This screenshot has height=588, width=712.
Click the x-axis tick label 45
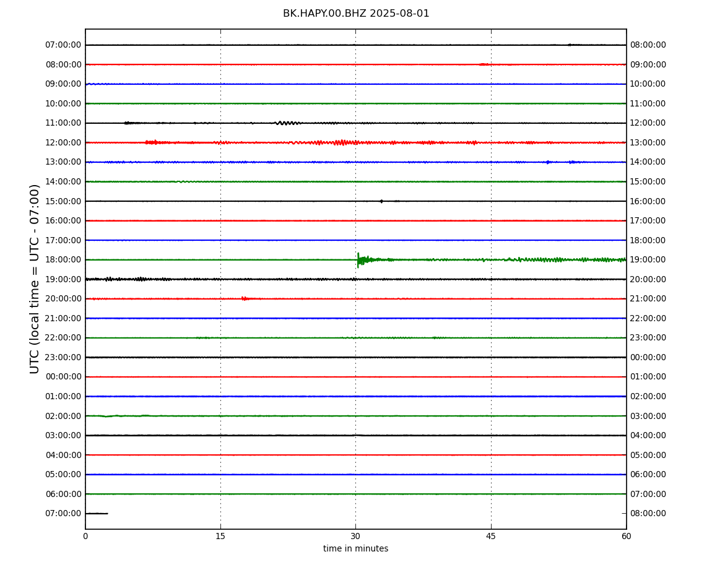coord(491,536)
